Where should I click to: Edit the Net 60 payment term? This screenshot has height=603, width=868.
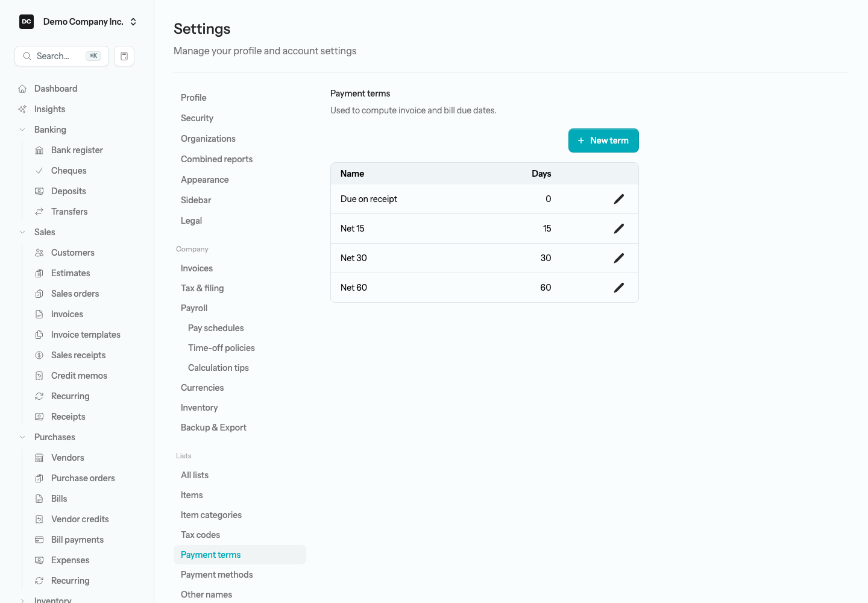[x=619, y=288]
